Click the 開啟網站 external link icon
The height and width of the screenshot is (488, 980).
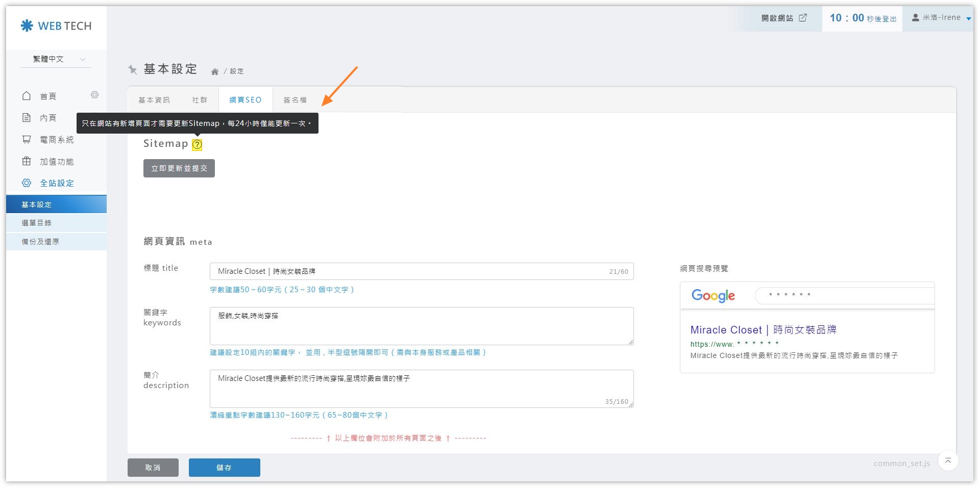tap(803, 18)
